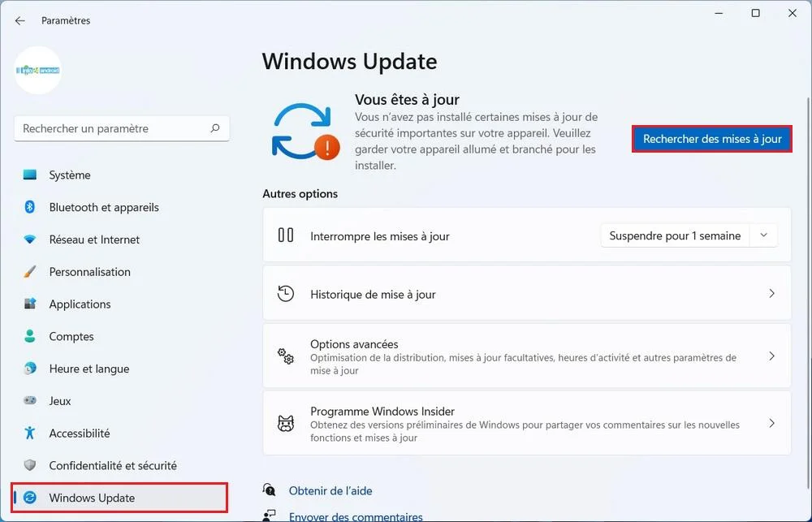Click the Windows Insider cat icon
Viewport: 812px width, 522px height.
(x=286, y=423)
